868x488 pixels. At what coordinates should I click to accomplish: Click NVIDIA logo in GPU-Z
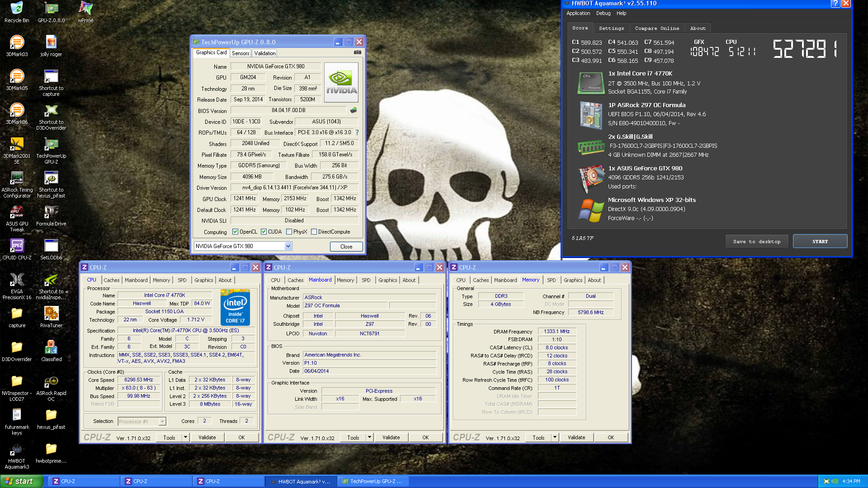coord(341,82)
